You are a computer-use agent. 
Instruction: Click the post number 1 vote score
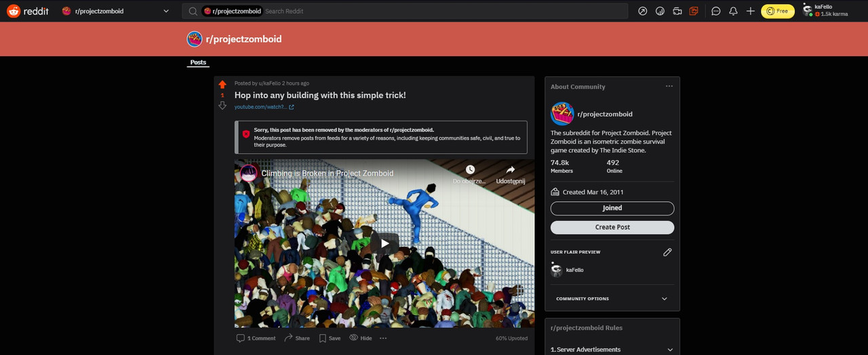click(222, 96)
